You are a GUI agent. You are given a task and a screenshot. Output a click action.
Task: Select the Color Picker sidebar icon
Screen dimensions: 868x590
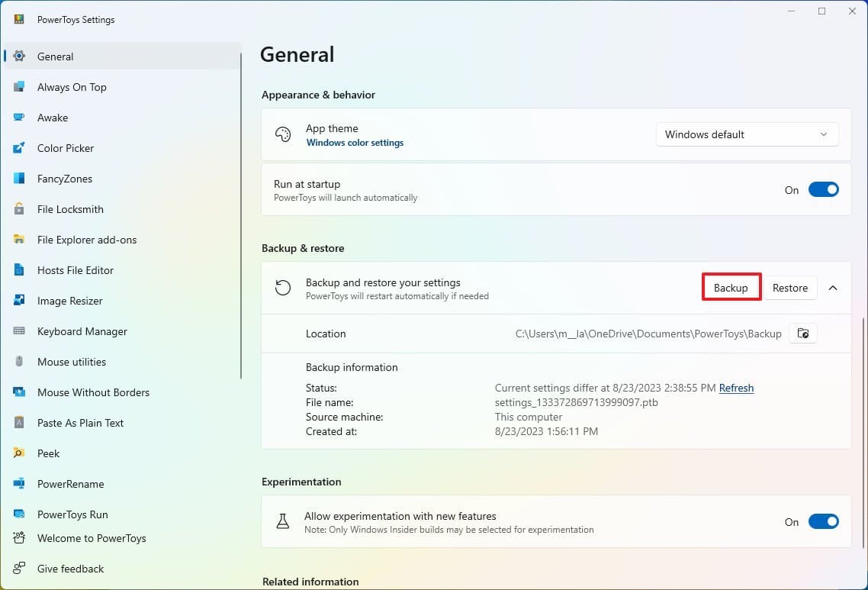tap(19, 148)
